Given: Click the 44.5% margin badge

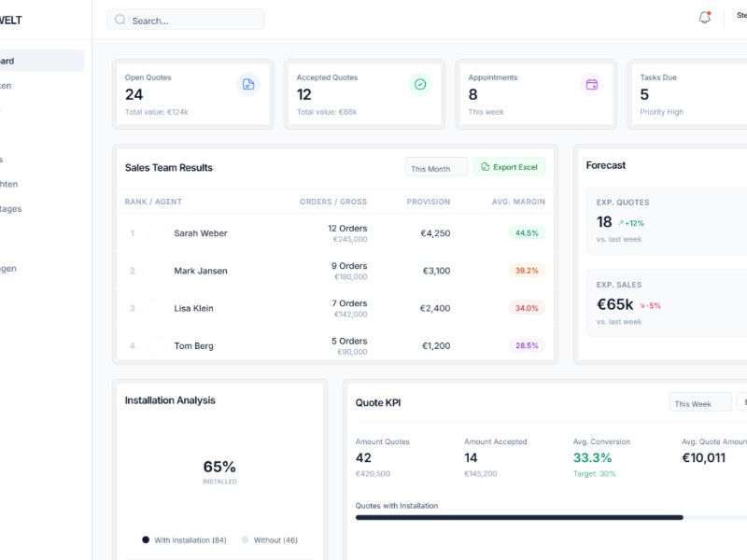Looking at the screenshot, I should pyautogui.click(x=527, y=233).
